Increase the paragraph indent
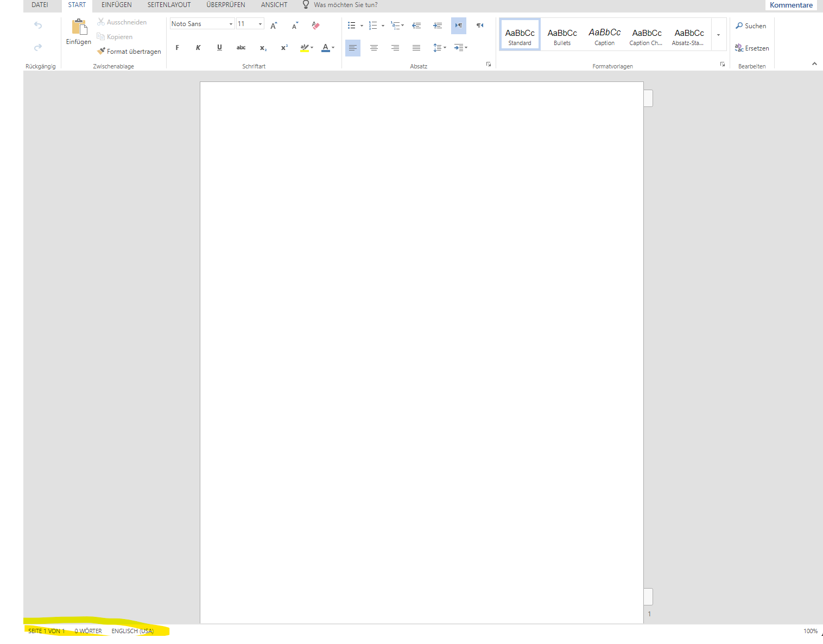The height and width of the screenshot is (644, 823). 438,26
